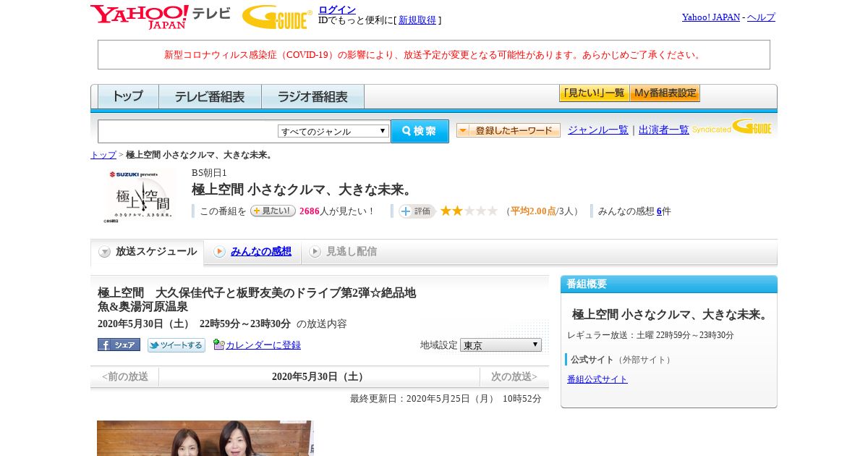Viewport: 868px width, 456px height.
Task: Go to 次の放送>
Action: point(514,376)
